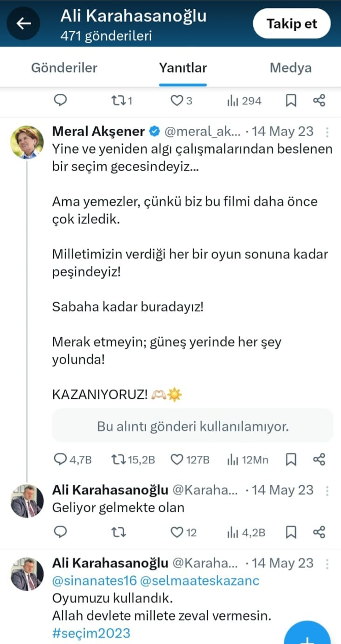The image size is (341, 644).
Task: Tap the back arrow button
Action: click(23, 23)
